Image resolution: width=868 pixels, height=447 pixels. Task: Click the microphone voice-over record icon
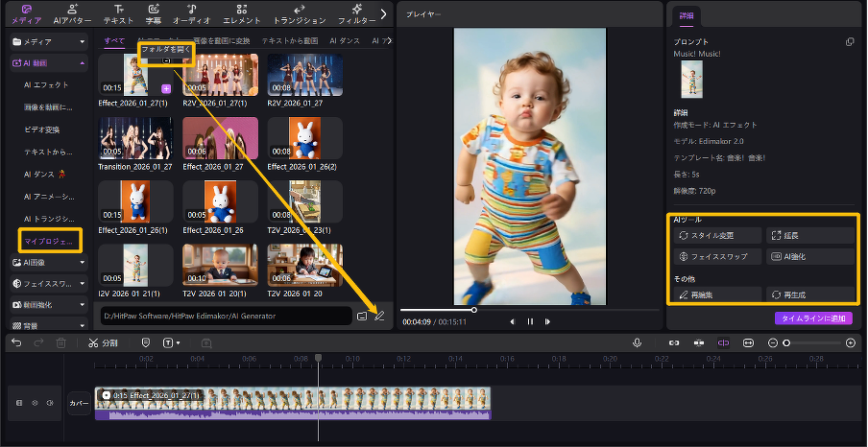(x=637, y=342)
